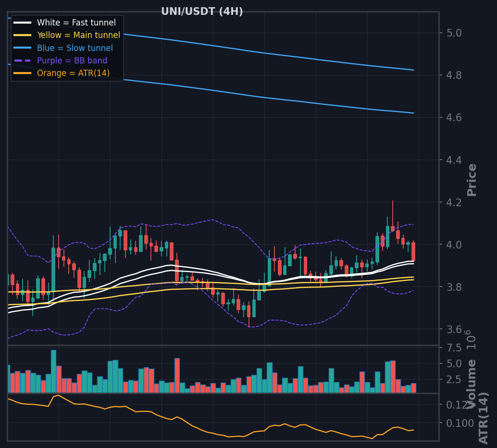This screenshot has height=448, width=497.
Task: Click the 4.2 price axis label
Action: (454, 202)
